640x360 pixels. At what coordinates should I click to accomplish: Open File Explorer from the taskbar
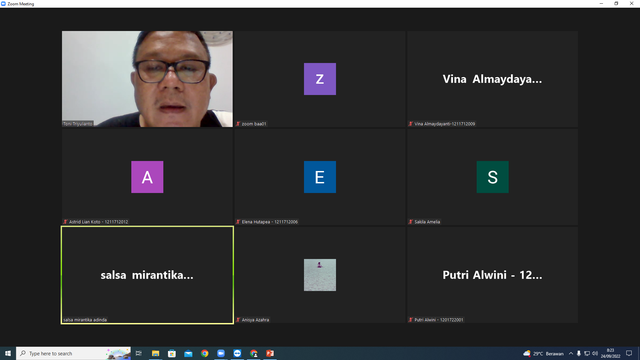pyautogui.click(x=156, y=353)
